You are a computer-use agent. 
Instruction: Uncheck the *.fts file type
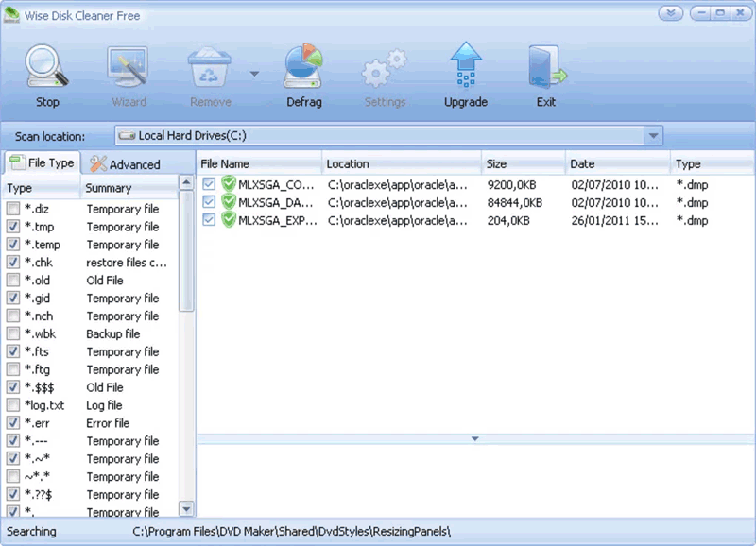(x=13, y=351)
